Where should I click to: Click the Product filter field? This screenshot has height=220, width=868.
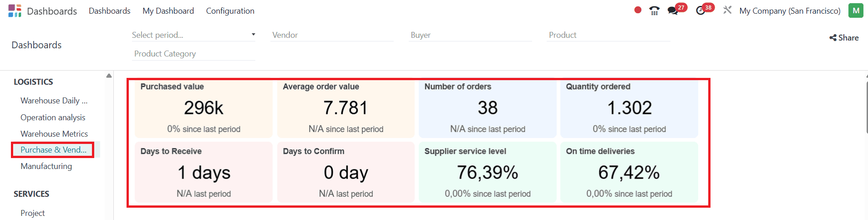tap(608, 35)
